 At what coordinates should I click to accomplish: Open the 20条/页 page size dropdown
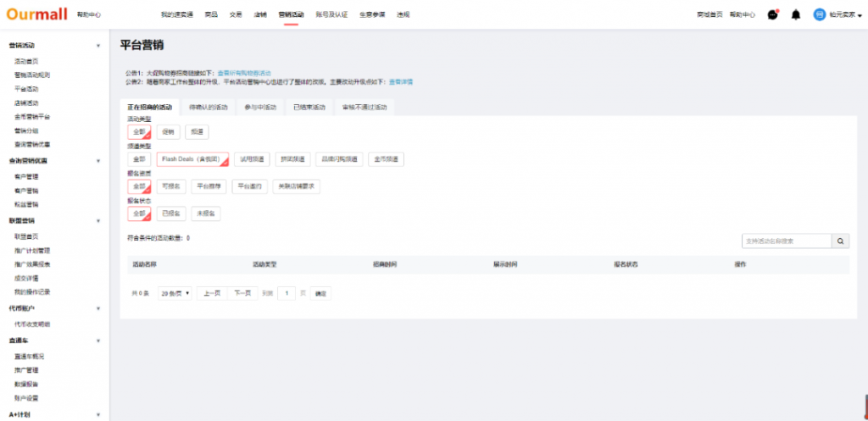coord(175,293)
